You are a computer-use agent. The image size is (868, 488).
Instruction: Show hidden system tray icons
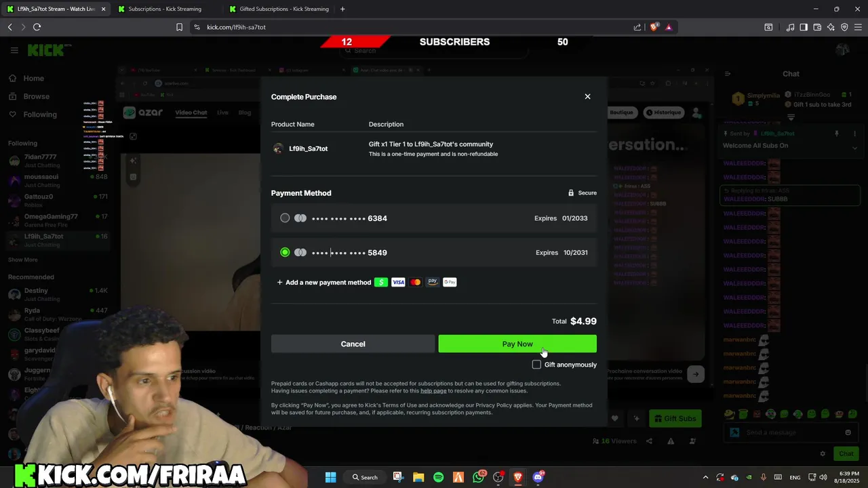pyautogui.click(x=705, y=477)
